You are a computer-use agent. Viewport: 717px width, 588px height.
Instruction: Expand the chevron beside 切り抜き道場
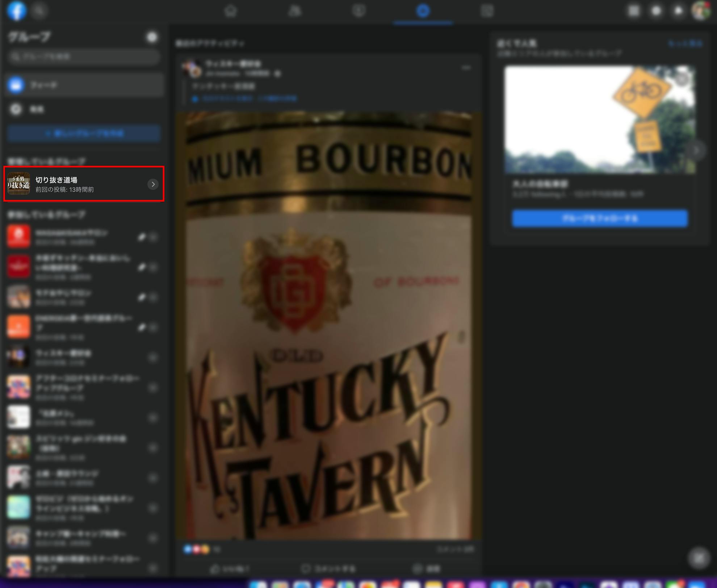pos(153,184)
